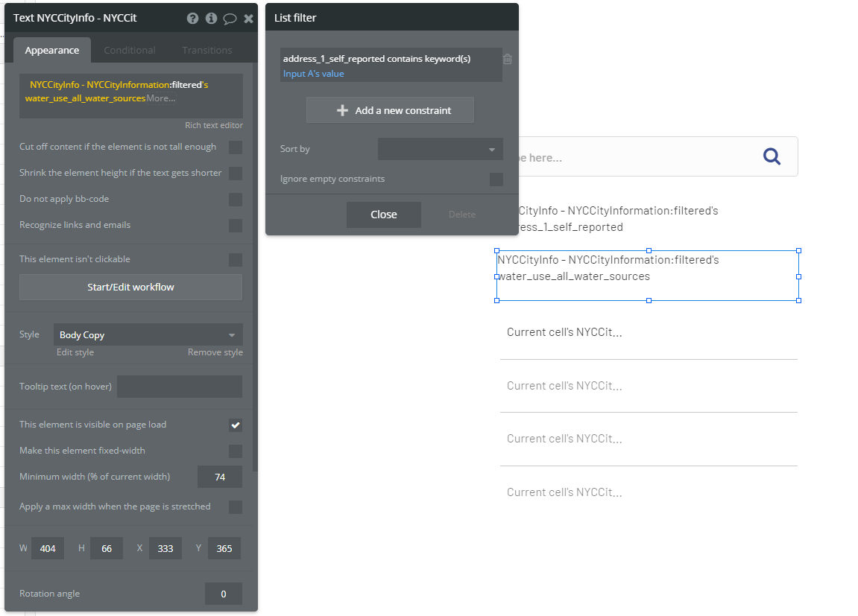858x616 pixels.
Task: Open the element info icon
Action: click(x=211, y=18)
